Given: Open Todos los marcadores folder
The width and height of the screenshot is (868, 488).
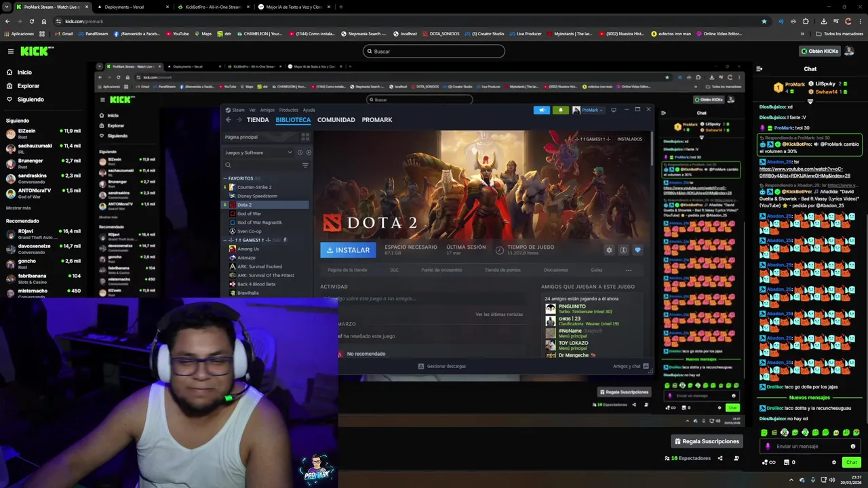Looking at the screenshot, I should (x=840, y=33).
